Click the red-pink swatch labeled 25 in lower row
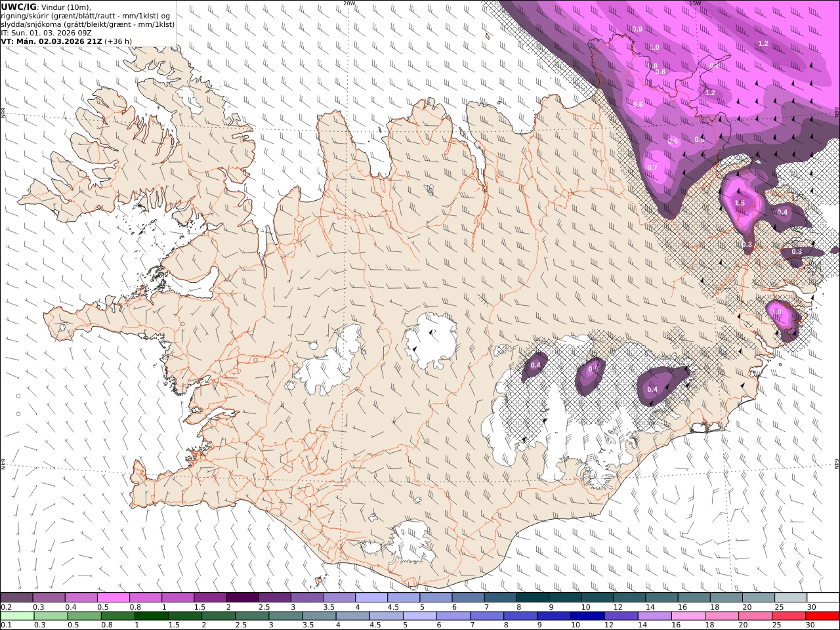The height and width of the screenshot is (630, 840). [788, 616]
